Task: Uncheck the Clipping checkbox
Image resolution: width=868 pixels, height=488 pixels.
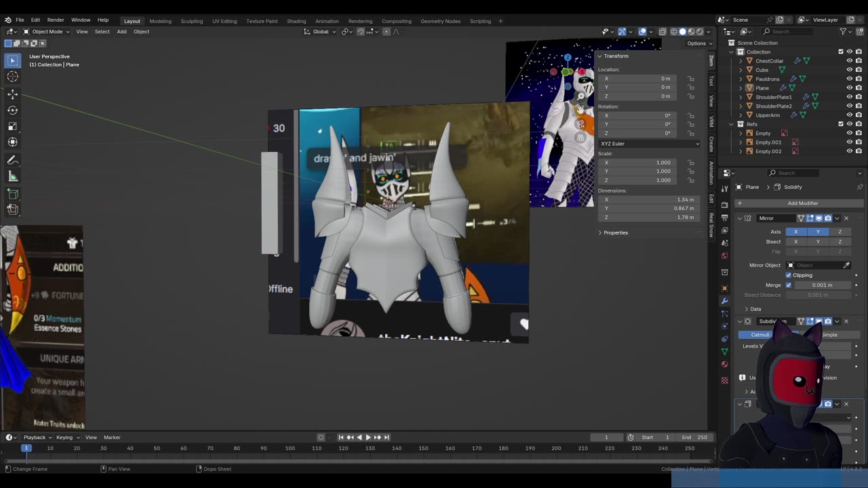Action: click(x=789, y=275)
